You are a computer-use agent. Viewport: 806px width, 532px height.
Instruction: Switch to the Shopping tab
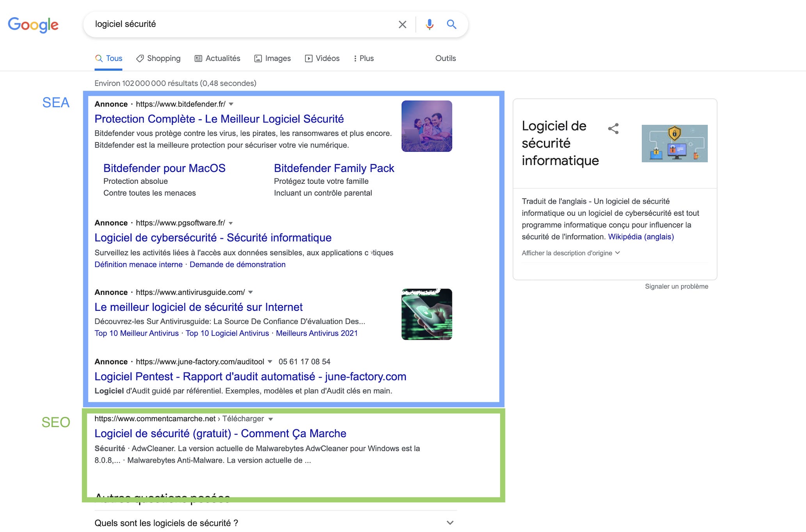[x=158, y=59]
